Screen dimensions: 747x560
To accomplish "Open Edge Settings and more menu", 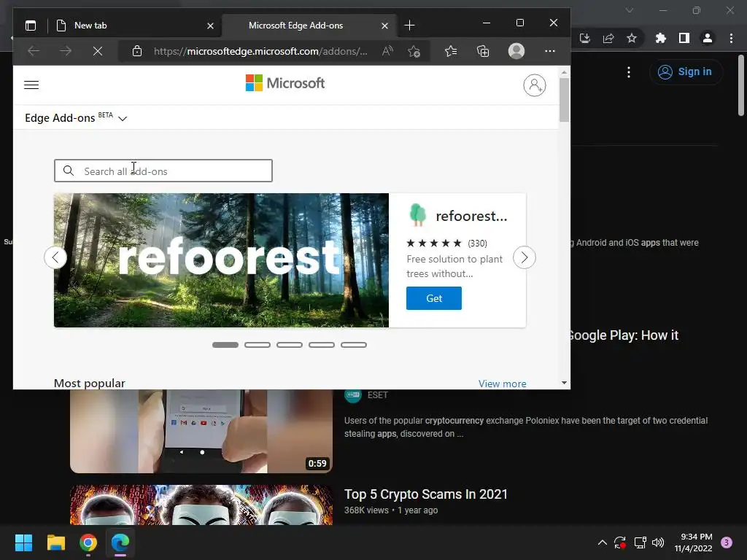I will [550, 51].
